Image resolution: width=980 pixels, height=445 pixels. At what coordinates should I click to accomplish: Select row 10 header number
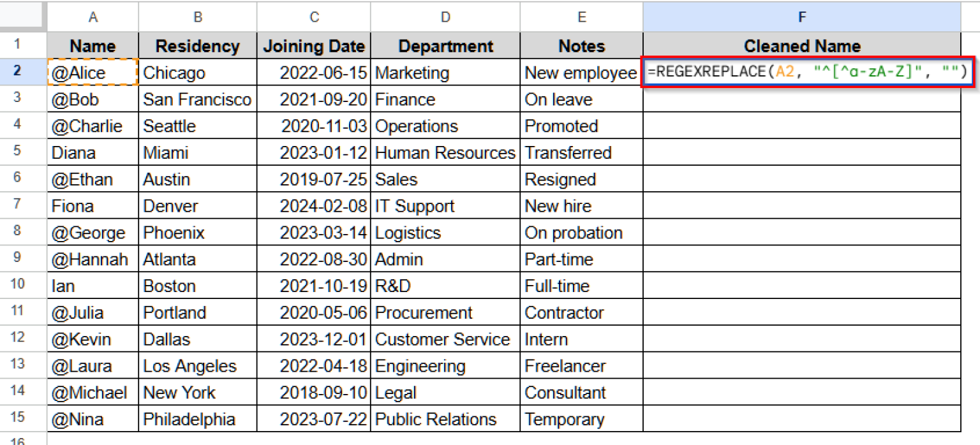(17, 285)
